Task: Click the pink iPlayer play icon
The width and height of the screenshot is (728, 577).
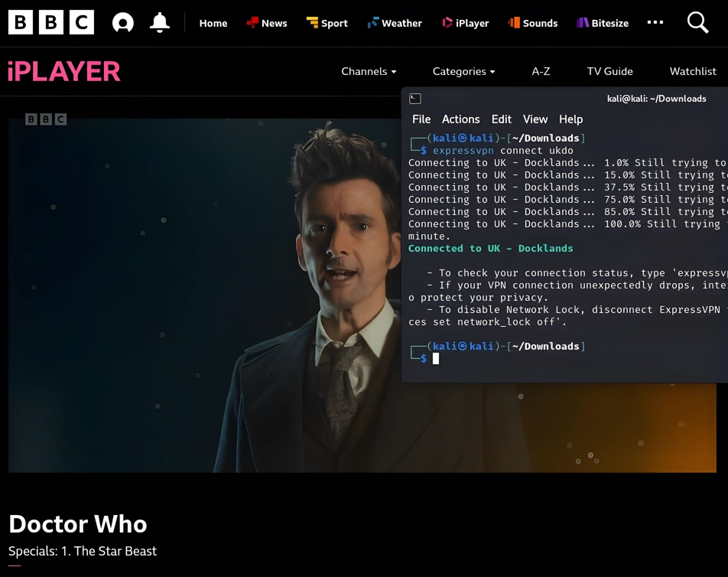Action: coord(447,22)
